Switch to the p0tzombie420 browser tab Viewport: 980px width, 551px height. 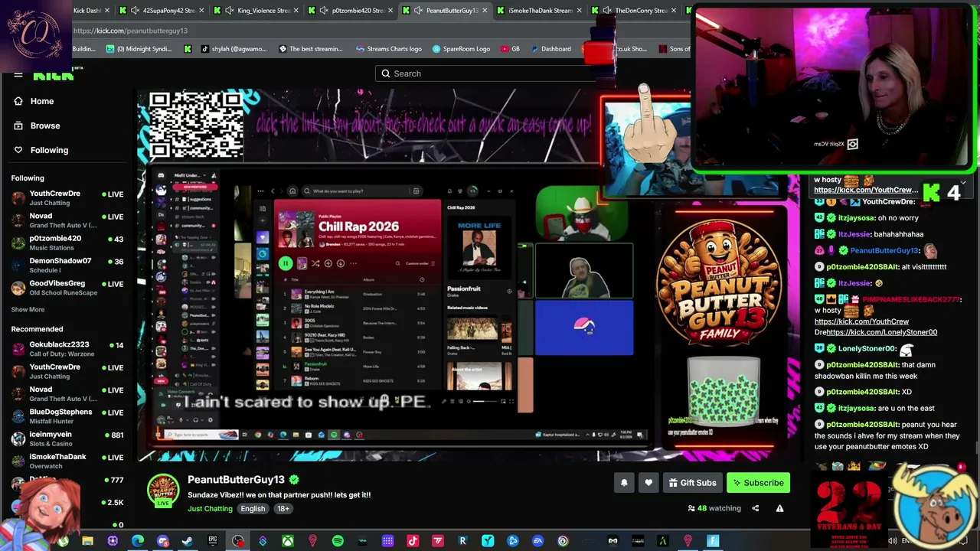pos(352,11)
